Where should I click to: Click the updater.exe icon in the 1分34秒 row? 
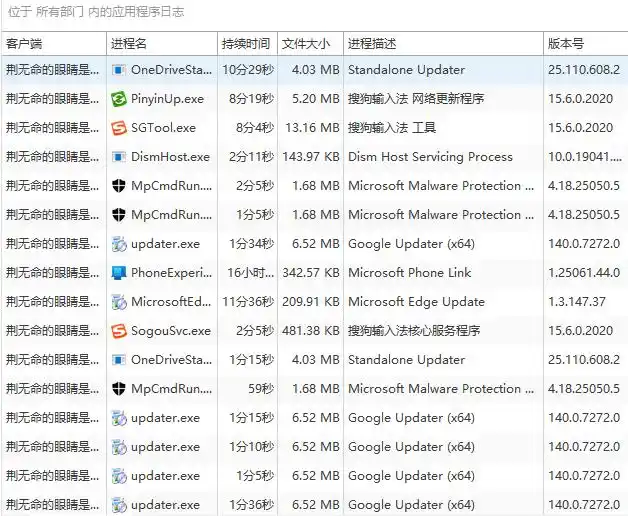coord(119,244)
